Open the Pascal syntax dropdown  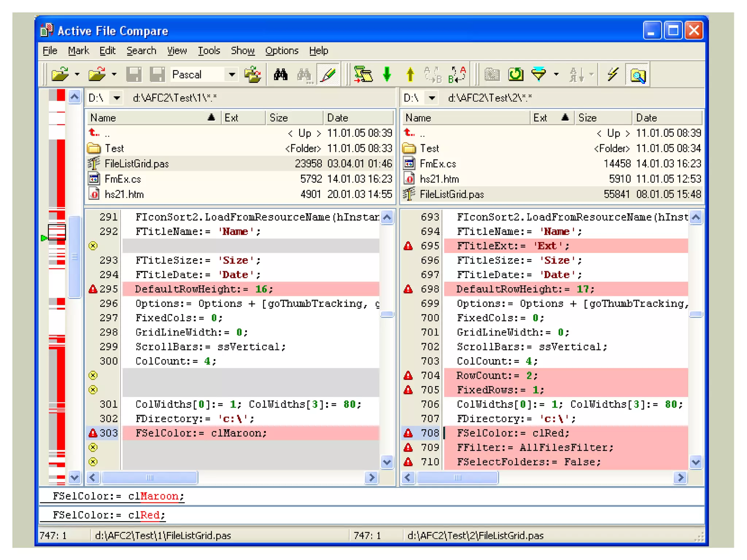pos(232,75)
